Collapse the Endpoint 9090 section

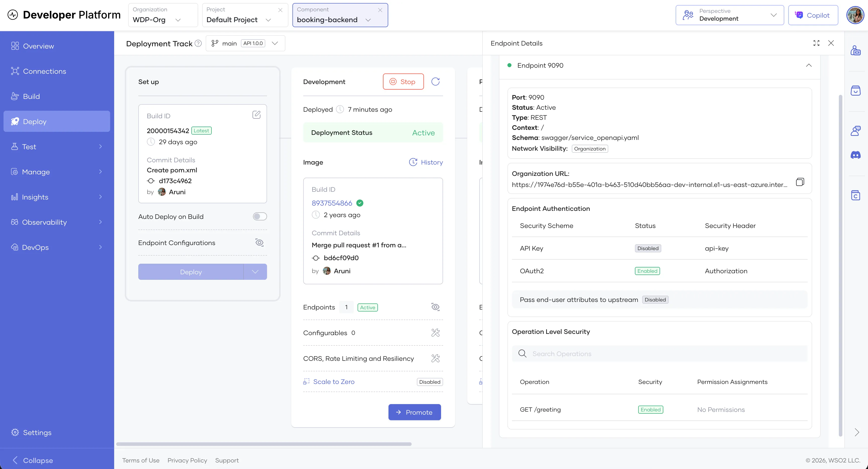pos(809,65)
